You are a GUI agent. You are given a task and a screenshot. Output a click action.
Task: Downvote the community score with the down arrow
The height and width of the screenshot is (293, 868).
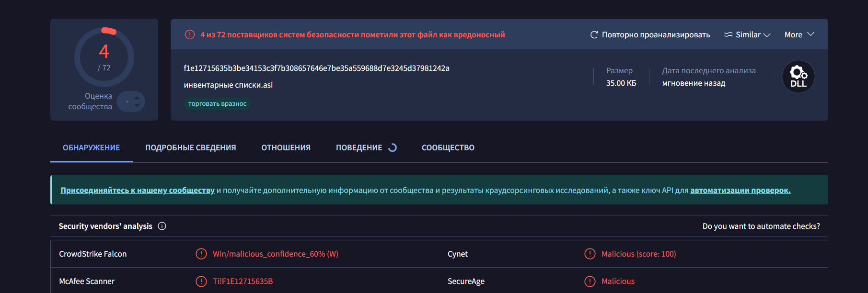point(137,105)
